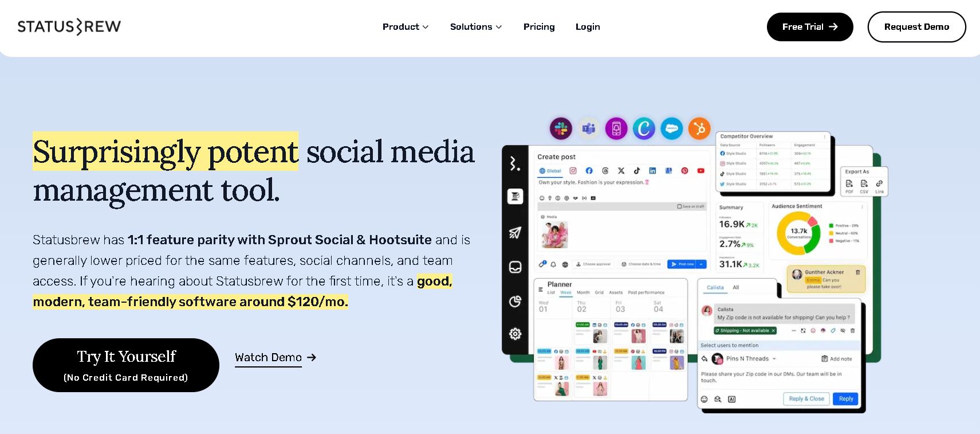980x434 pixels.
Task: Select the TikTok icon in Create post
Action: click(637, 171)
